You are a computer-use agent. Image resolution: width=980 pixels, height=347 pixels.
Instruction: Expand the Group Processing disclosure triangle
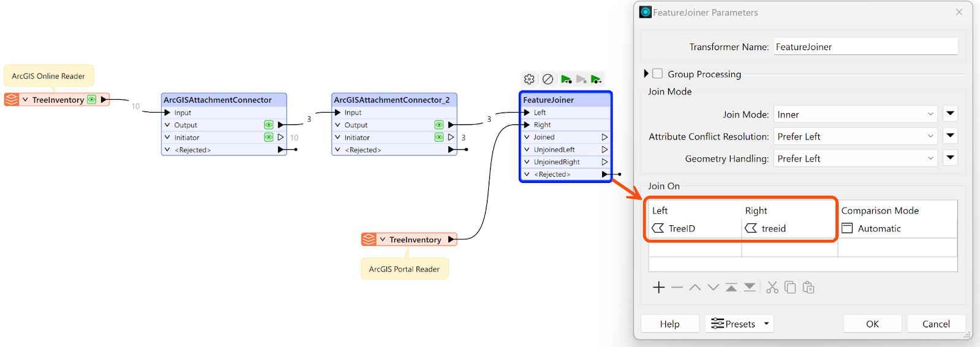[646, 73]
